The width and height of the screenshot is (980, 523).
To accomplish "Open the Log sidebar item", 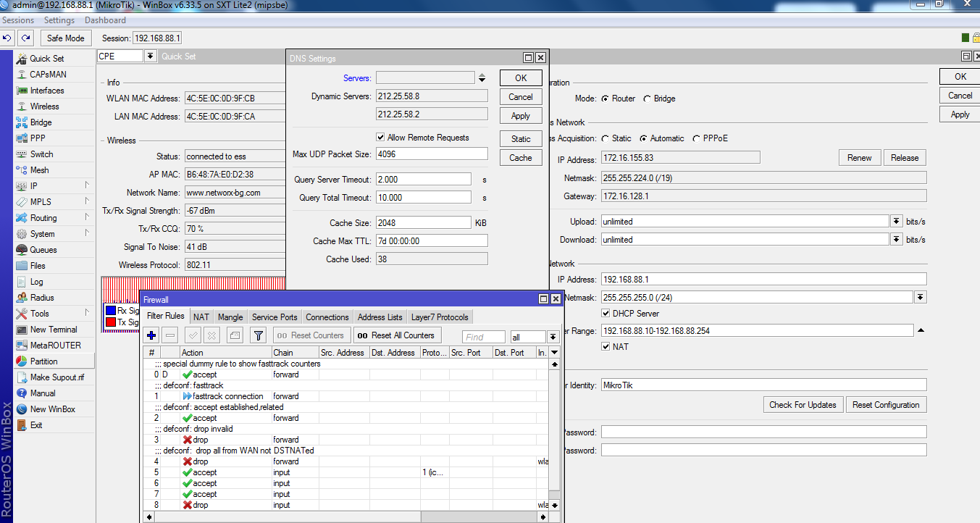I will click(36, 282).
